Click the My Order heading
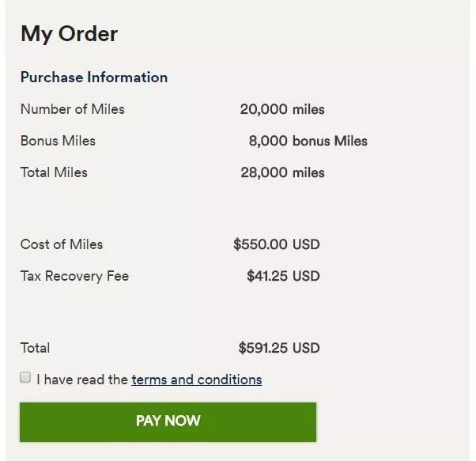476x461 pixels. pyautogui.click(x=69, y=33)
